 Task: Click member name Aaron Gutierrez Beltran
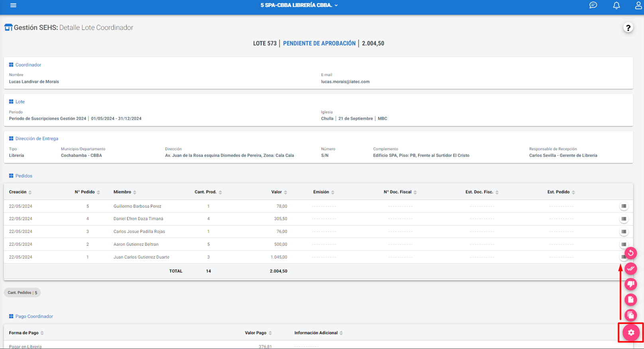136,244
